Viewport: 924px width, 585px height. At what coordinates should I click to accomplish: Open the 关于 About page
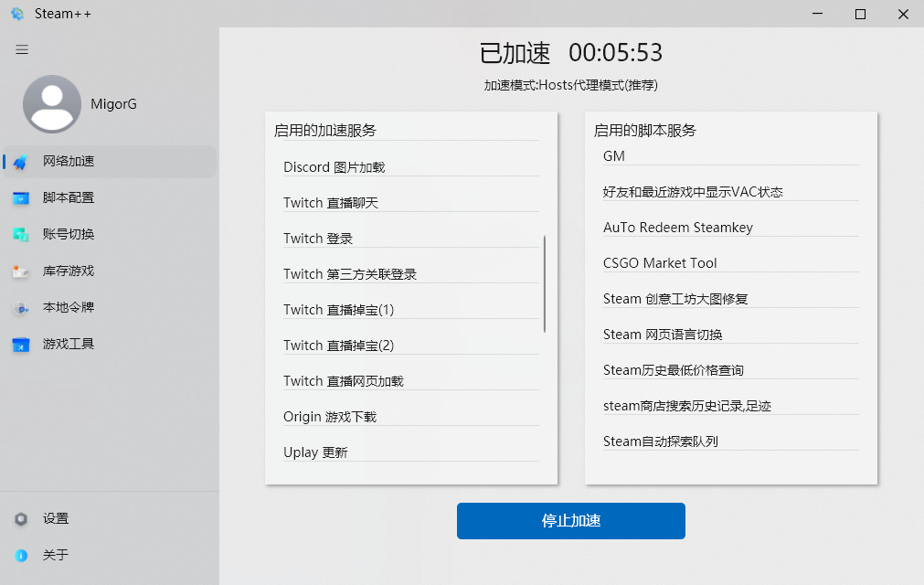(20, 555)
